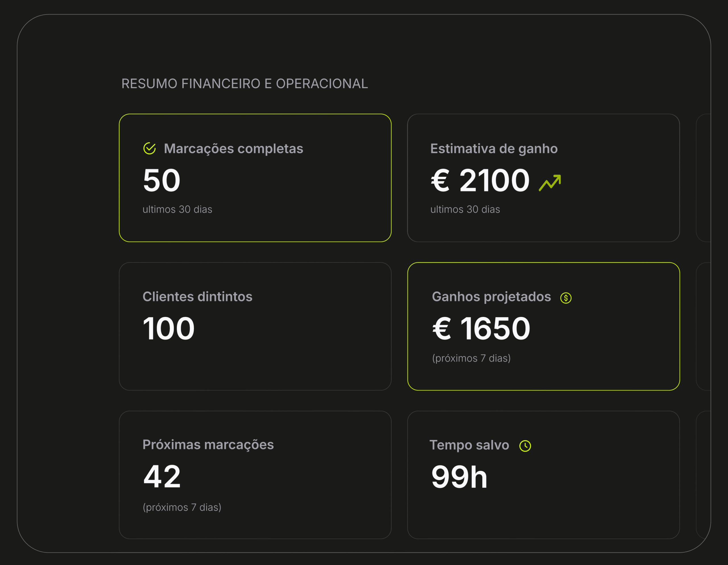Click "(próximos 7 dias)" under Próximas marcações

click(x=182, y=507)
